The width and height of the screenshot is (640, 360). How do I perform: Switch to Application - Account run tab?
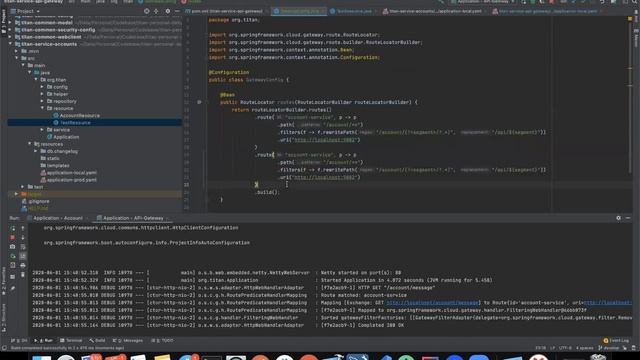pos(58,218)
